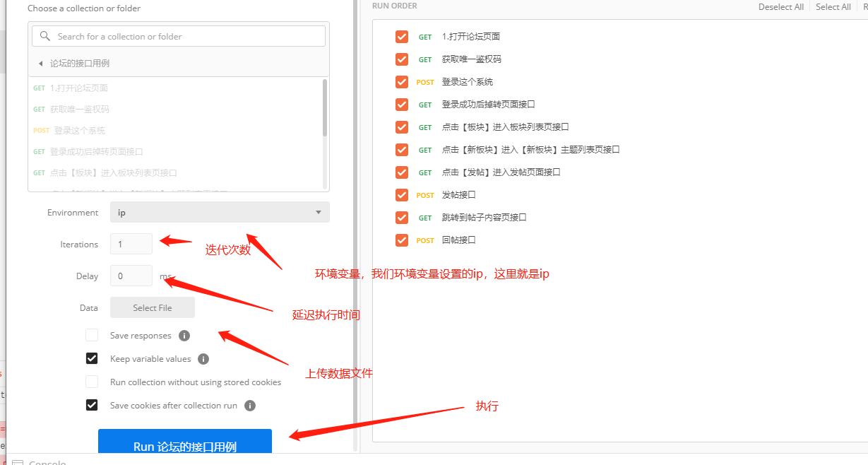The width and height of the screenshot is (868, 465).
Task: Click the 回帖接口 row text in run order
Action: tap(458, 240)
